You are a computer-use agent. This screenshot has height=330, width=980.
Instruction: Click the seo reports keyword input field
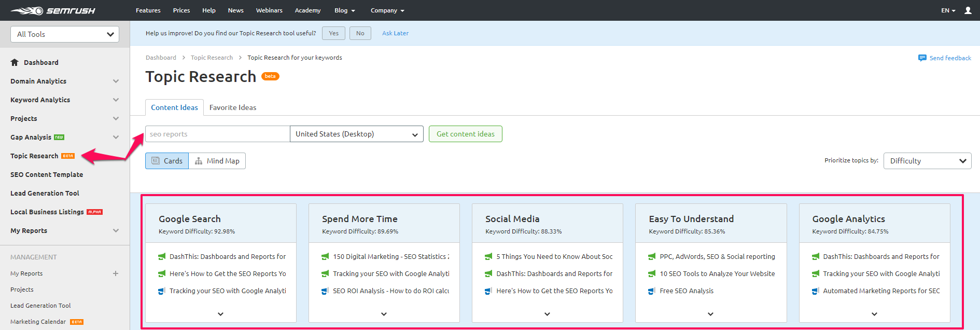[218, 134]
